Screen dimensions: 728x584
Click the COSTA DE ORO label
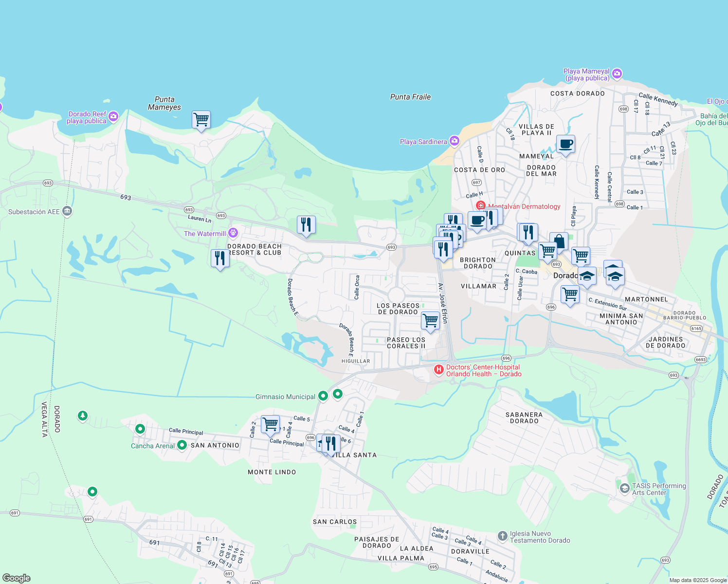[479, 170]
